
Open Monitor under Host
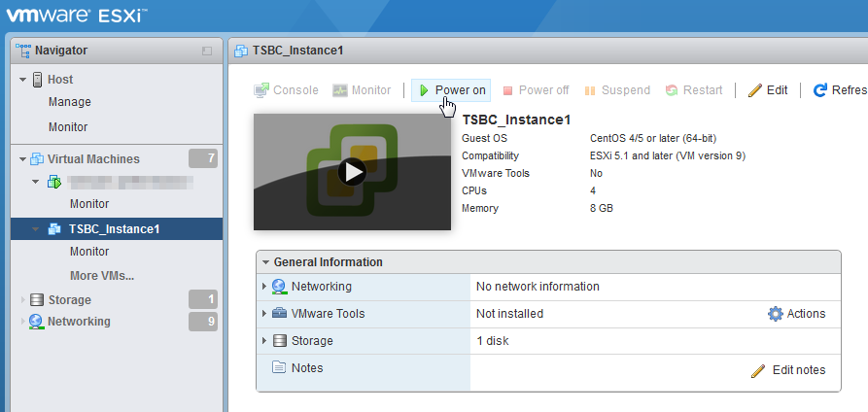[x=68, y=127]
